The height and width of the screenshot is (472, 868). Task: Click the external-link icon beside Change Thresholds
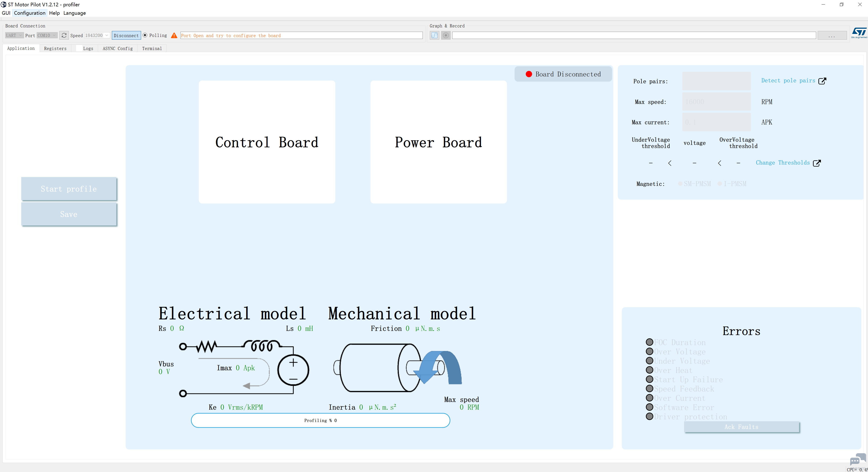pos(817,163)
